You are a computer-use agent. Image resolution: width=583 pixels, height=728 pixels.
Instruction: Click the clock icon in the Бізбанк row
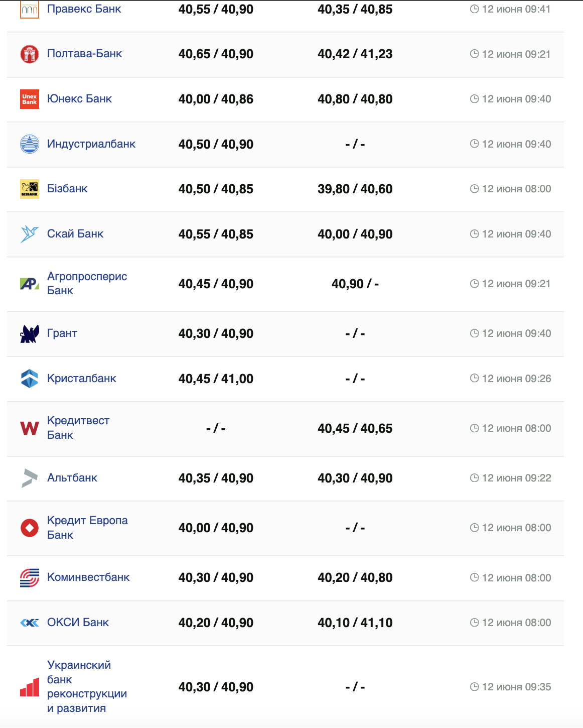pos(474,189)
